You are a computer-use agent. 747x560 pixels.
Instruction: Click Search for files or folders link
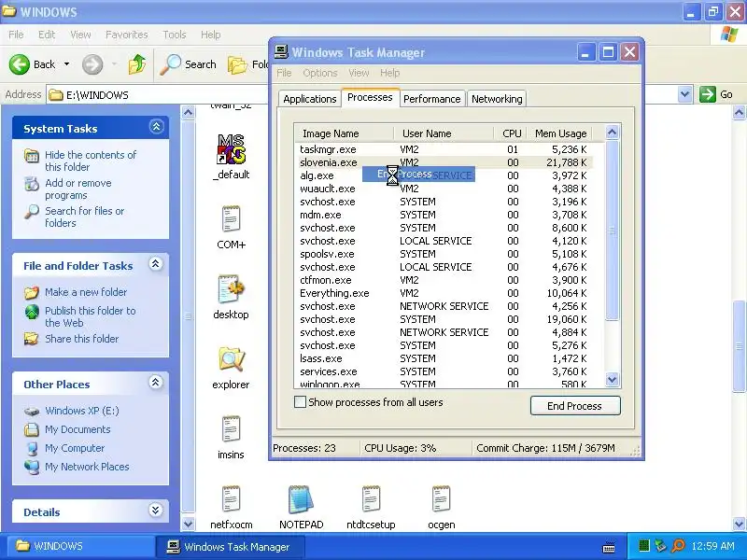[84, 217]
